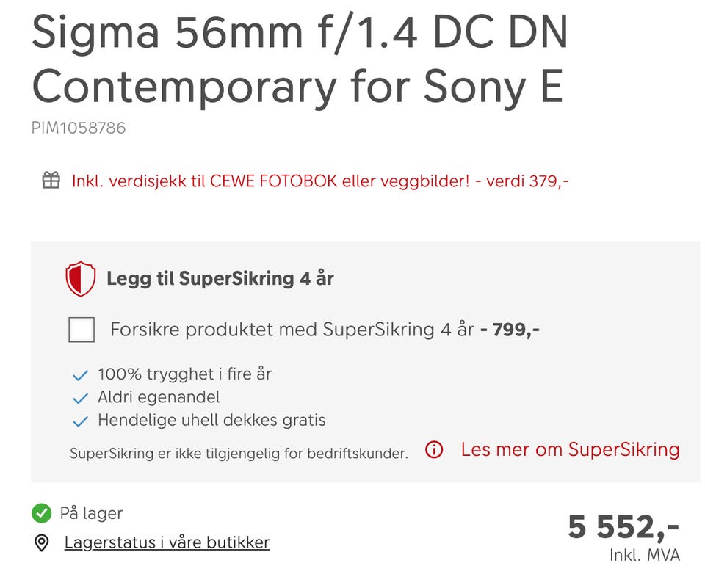705x588 pixels.
Task: Click the gift box icon
Action: click(x=51, y=181)
